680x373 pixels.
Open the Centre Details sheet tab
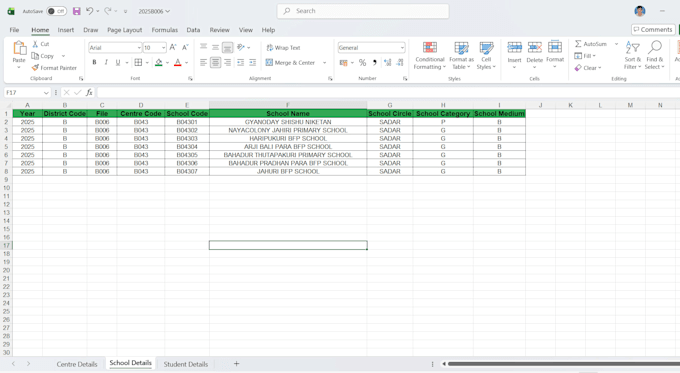pyautogui.click(x=77, y=364)
